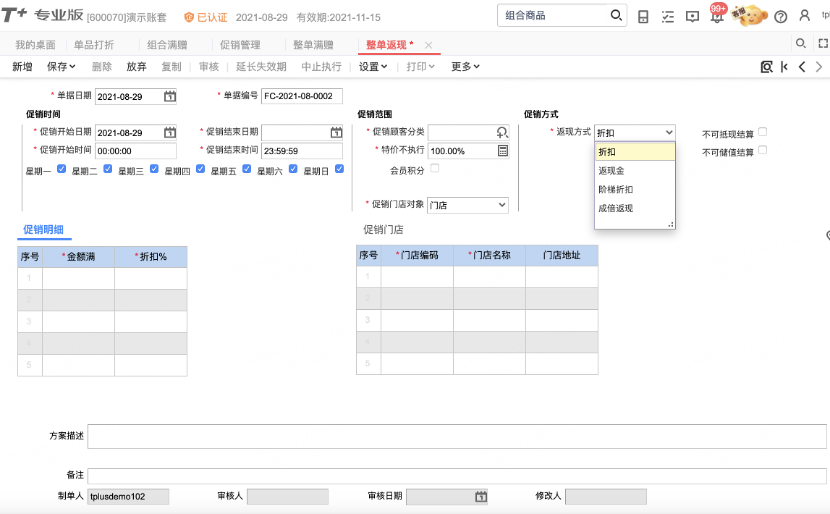
Task: Click 放弃 toolbar button
Action: pos(136,67)
